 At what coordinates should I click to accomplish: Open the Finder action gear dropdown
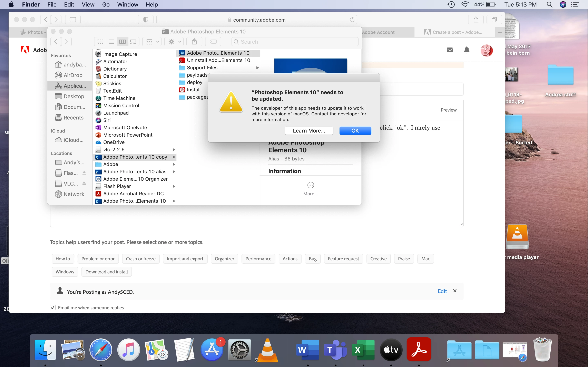click(x=174, y=42)
